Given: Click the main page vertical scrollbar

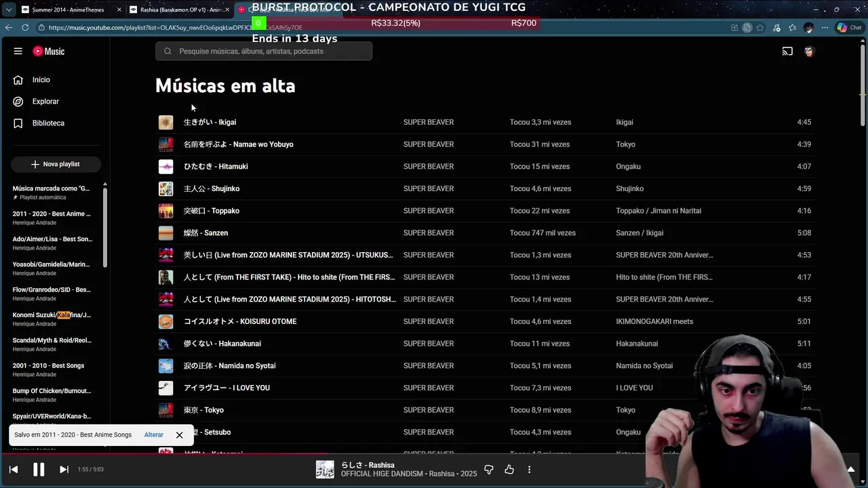Looking at the screenshot, I should coord(863,85).
